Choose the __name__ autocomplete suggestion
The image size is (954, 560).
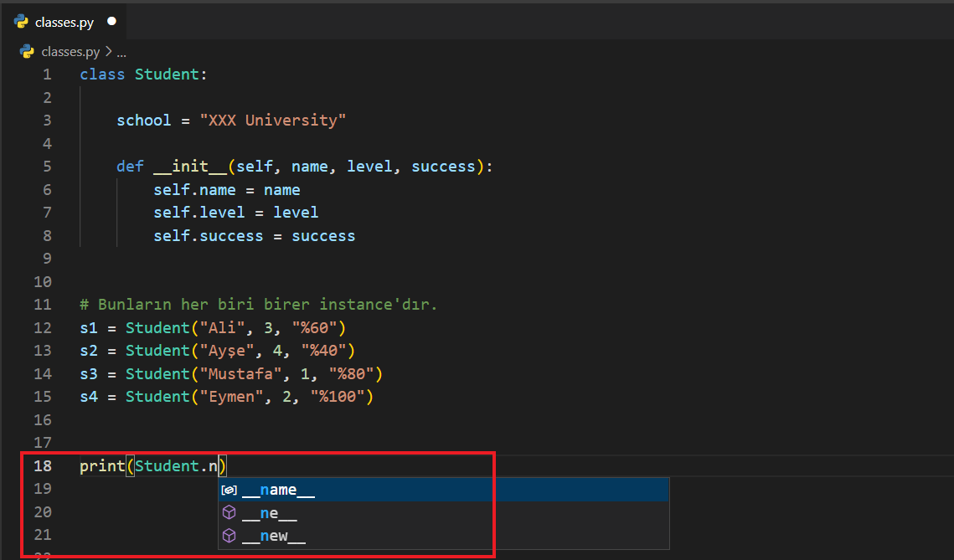click(x=278, y=491)
